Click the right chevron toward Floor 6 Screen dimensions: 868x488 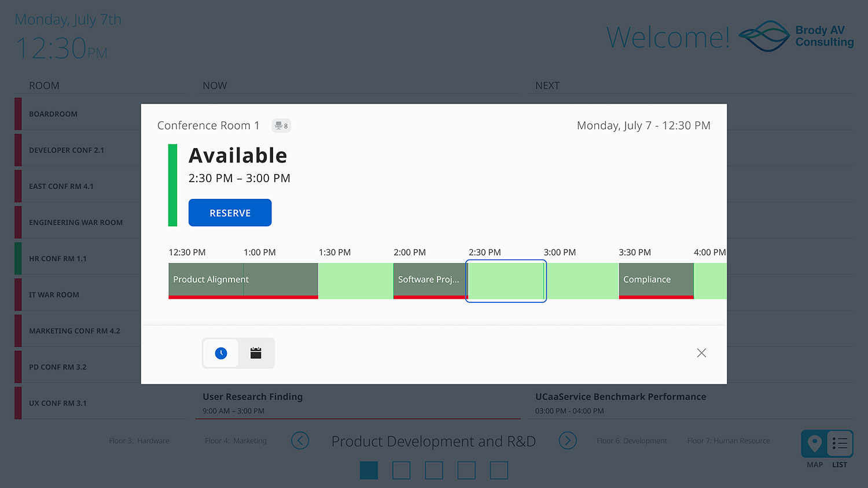click(568, 441)
